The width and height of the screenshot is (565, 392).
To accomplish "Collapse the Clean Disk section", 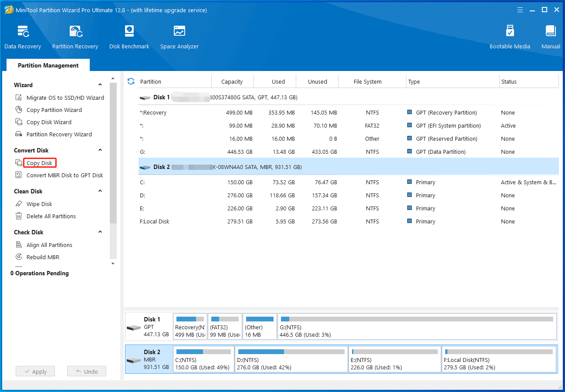I will click(x=100, y=191).
